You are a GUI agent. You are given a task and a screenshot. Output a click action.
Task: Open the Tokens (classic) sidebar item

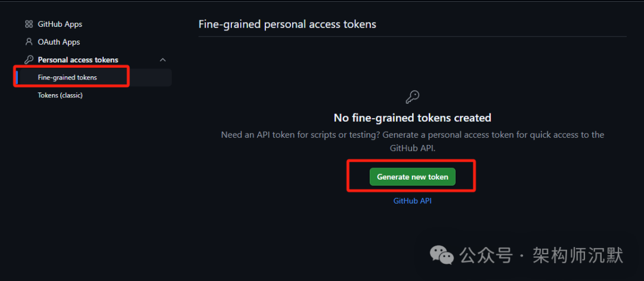(60, 95)
